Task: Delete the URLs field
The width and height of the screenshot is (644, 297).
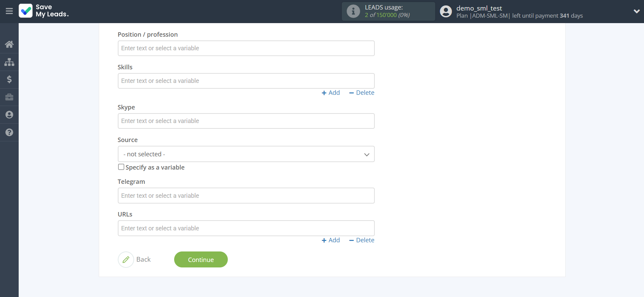Action: point(362,240)
